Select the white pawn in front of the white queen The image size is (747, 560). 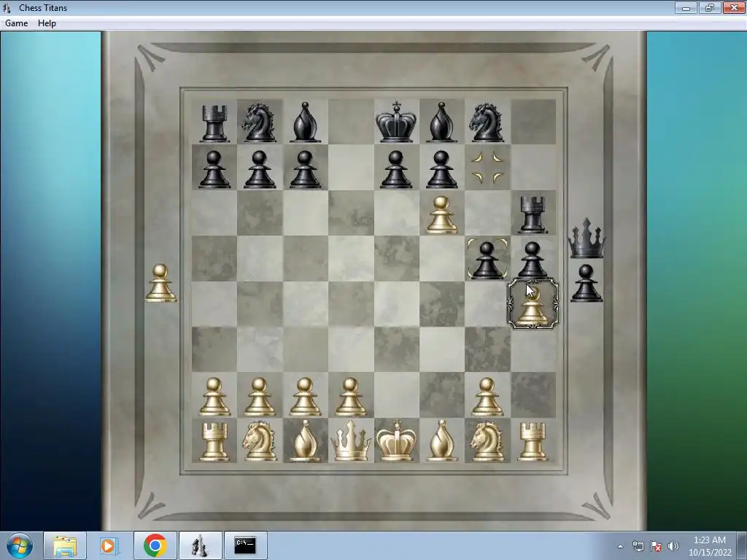pos(351,397)
